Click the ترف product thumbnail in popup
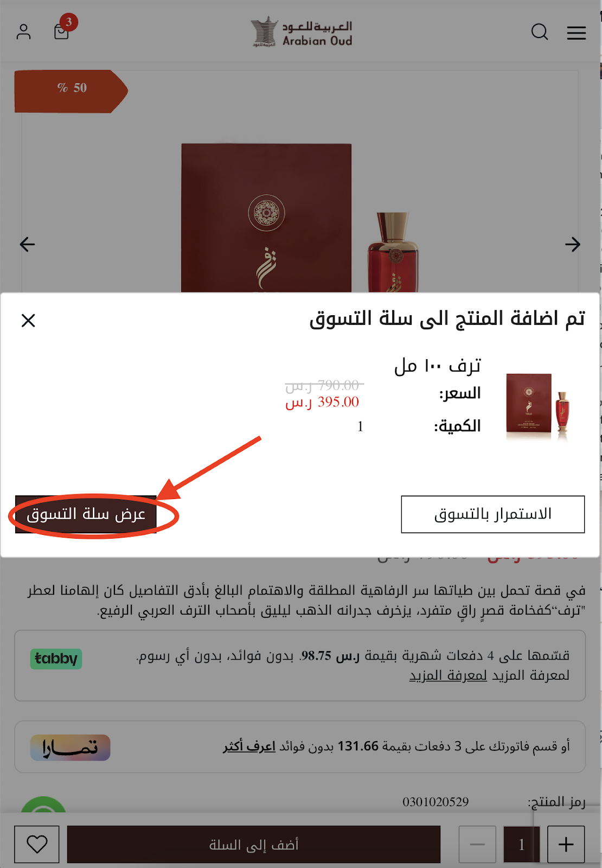602x868 pixels. tap(537, 405)
